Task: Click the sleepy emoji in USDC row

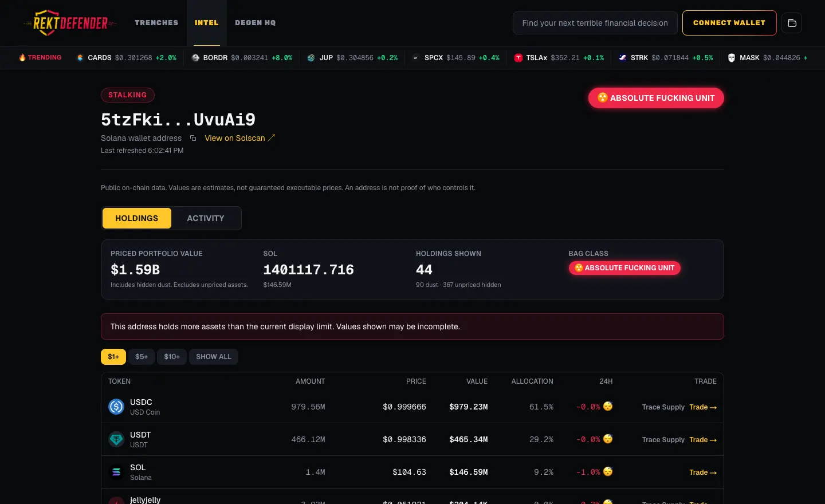Action: coord(608,406)
